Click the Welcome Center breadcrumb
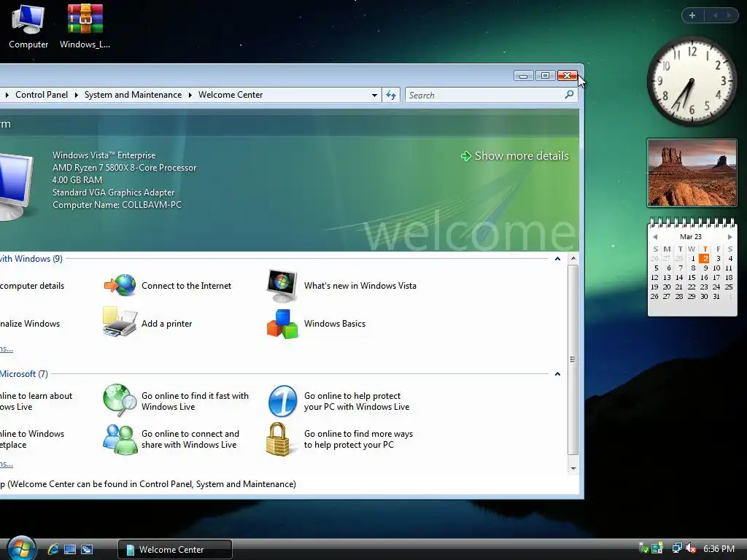The height and width of the screenshot is (560, 747). click(x=231, y=95)
